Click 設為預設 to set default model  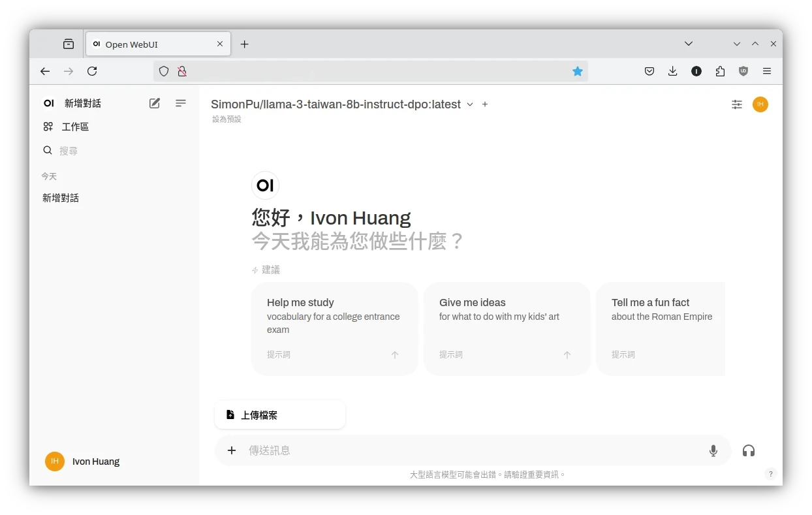tap(226, 119)
